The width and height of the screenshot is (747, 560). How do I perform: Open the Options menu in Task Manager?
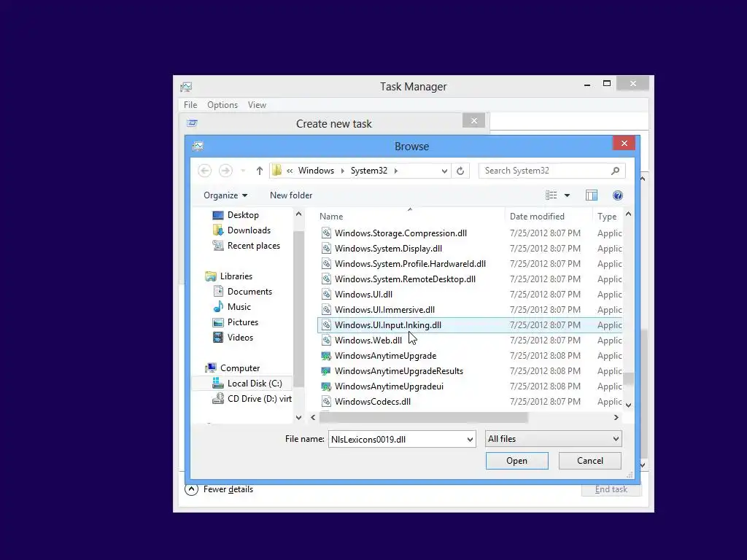tap(222, 105)
